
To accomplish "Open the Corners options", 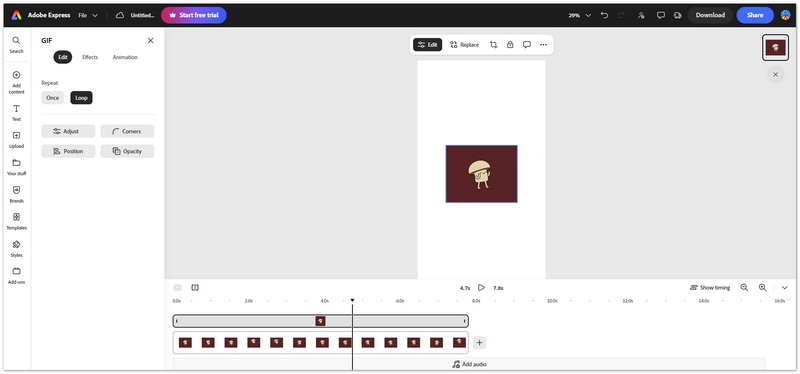I will pyautogui.click(x=127, y=131).
